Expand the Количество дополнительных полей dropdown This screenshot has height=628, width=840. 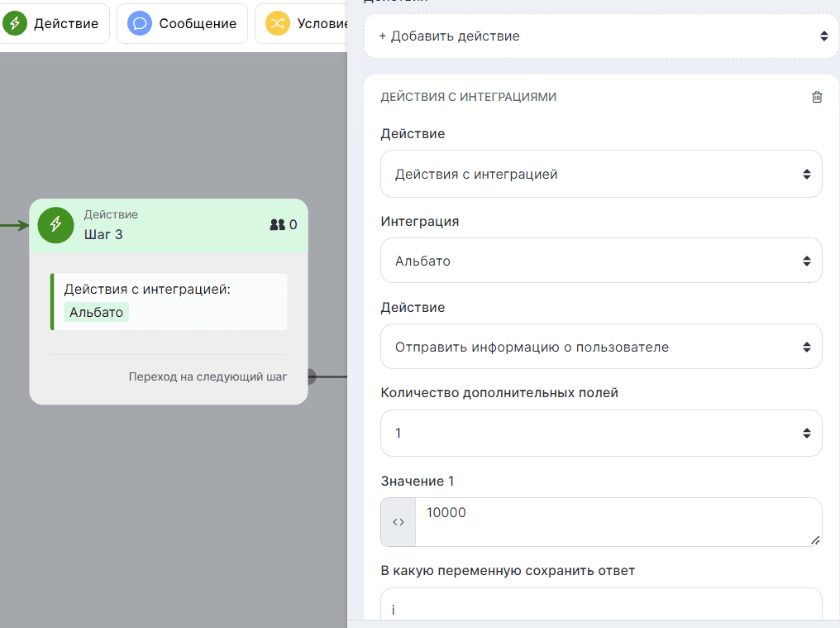601,433
